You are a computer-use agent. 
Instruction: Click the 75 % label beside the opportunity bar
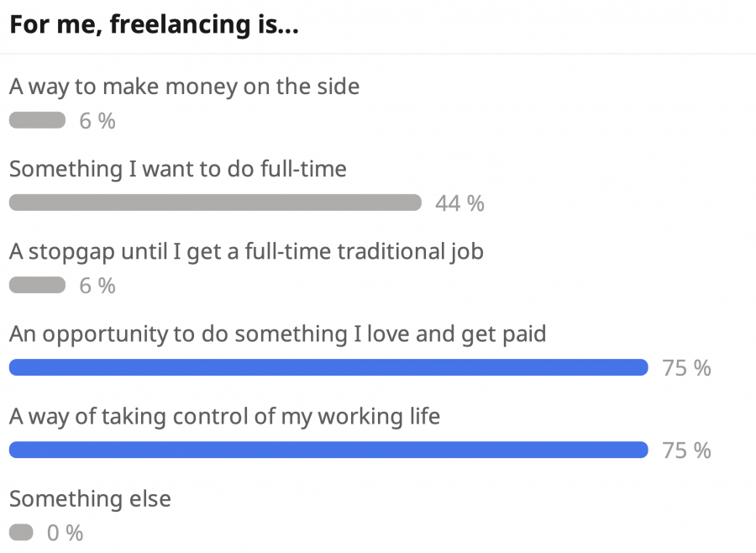coord(686,368)
